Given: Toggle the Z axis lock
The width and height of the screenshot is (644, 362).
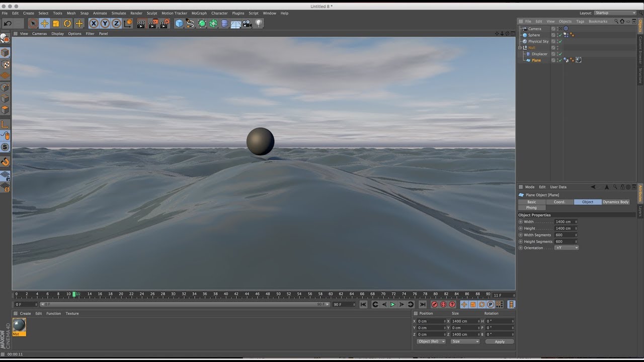Looking at the screenshot, I should [x=116, y=23].
